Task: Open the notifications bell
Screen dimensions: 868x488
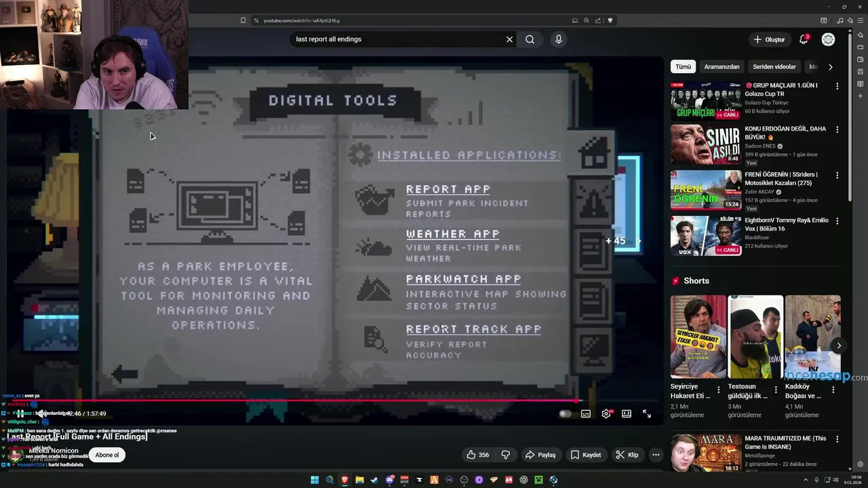Action: [x=804, y=39]
